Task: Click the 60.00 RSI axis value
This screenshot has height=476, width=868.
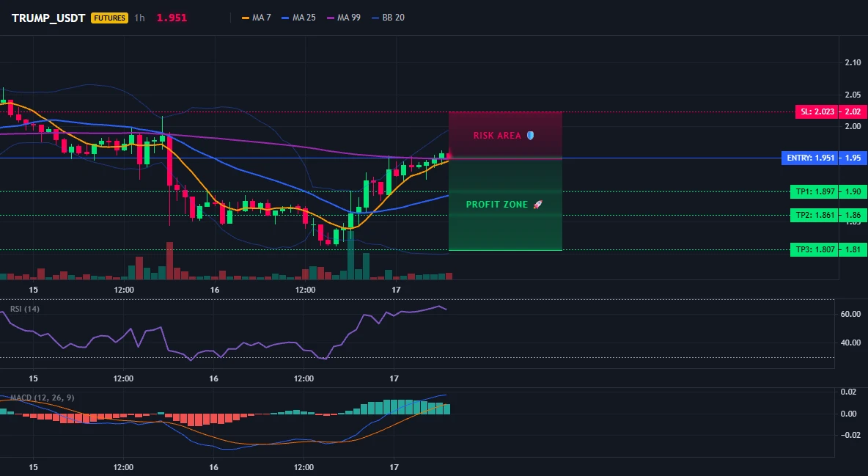Action: (850, 314)
